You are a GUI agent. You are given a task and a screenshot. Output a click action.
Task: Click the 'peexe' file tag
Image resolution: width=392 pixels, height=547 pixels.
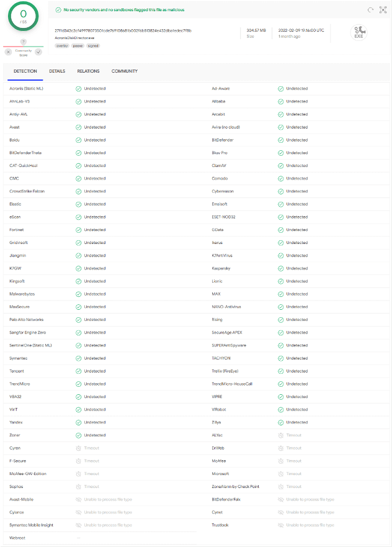78,45
